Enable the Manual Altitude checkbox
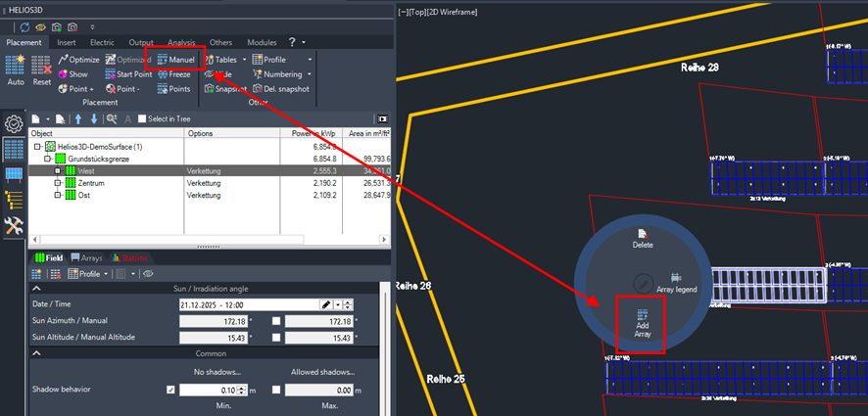The height and width of the screenshot is (416, 868). 276,337
